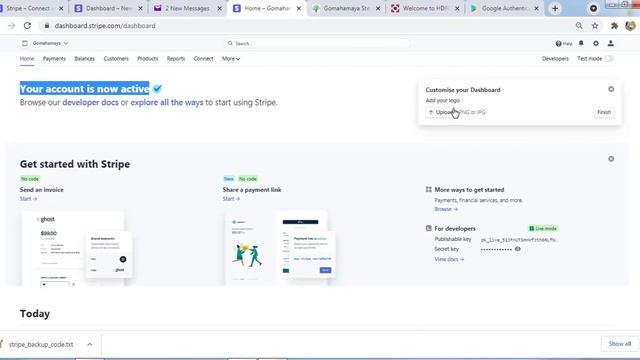Reveal the Secret key with eye icon
640x360 pixels.
coord(518,249)
